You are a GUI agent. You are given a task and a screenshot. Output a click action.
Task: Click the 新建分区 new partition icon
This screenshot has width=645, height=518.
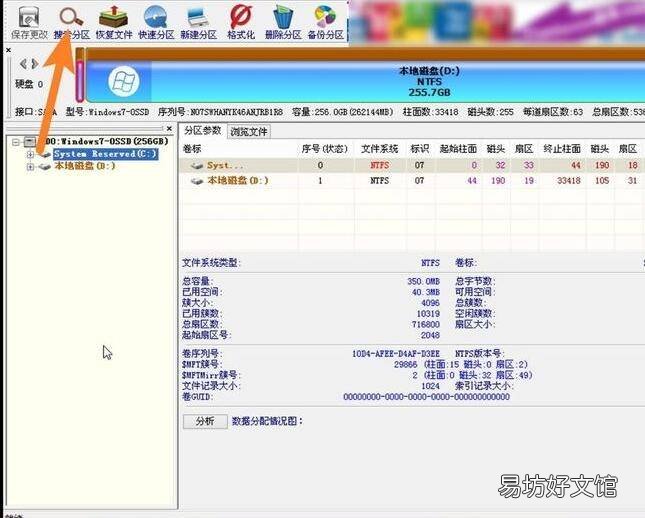point(199,22)
